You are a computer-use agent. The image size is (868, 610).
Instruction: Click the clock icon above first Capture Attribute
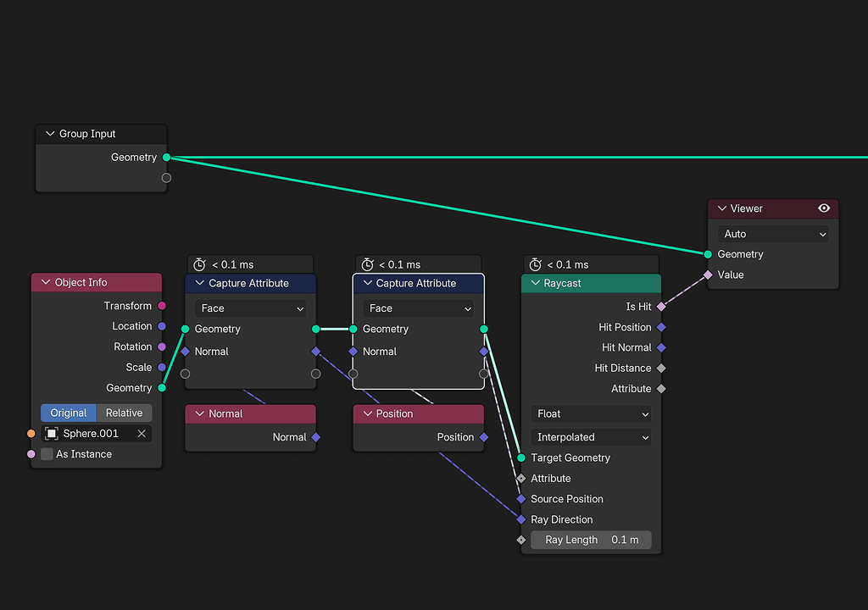[200, 264]
